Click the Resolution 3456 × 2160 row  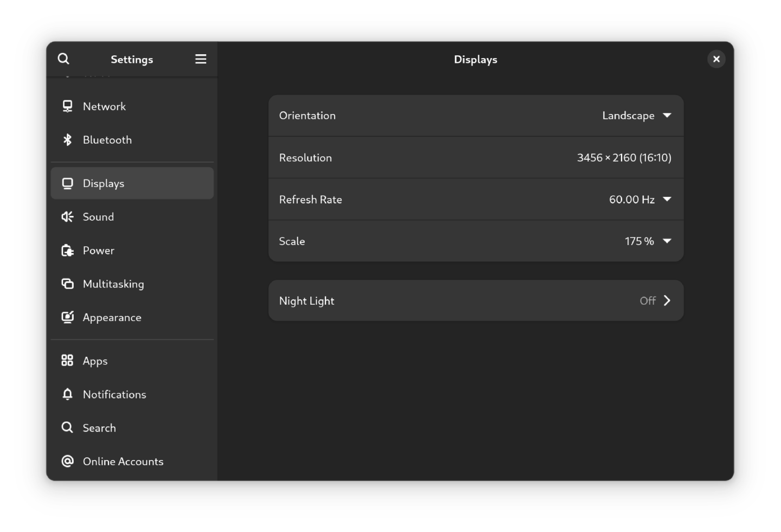click(x=475, y=158)
